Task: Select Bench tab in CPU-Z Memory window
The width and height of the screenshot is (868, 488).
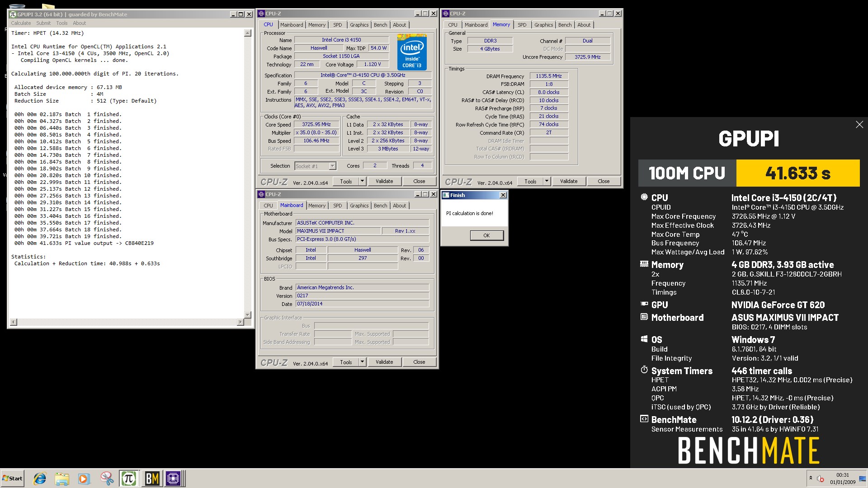Action: tap(565, 25)
